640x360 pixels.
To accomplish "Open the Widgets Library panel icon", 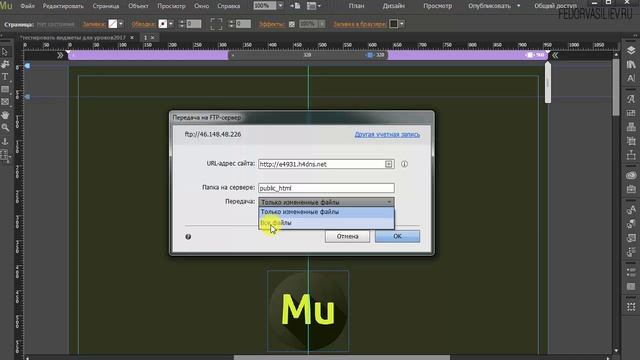I will 631,113.
